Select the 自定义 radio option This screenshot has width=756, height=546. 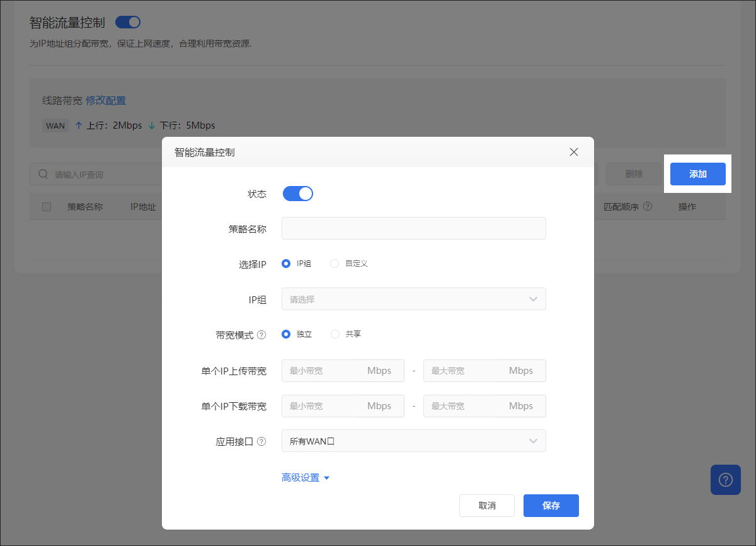[x=335, y=264]
